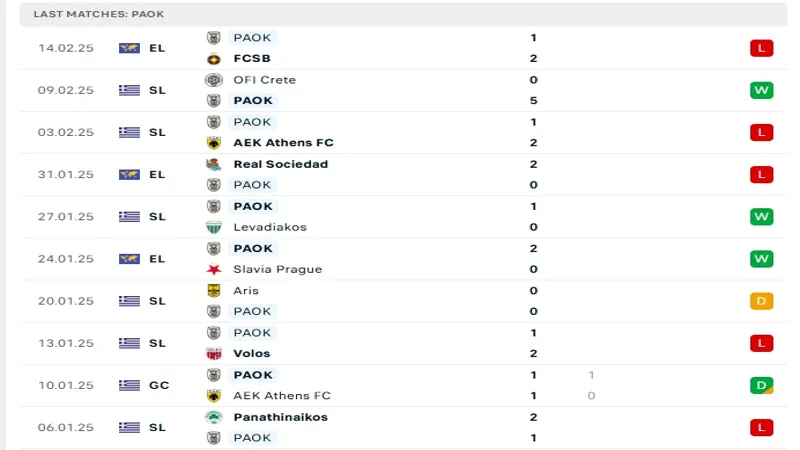
Task: Click the Aris club crest
Action: (x=213, y=291)
